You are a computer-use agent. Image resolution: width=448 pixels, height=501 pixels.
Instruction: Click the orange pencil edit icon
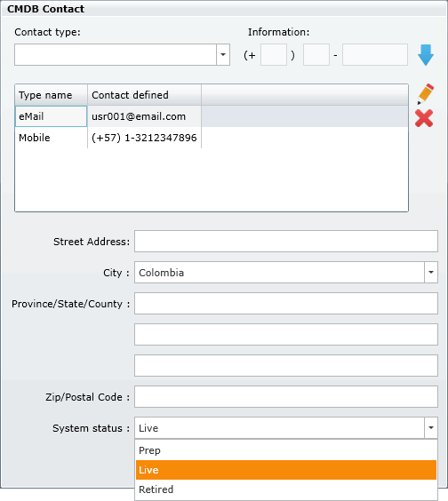(x=425, y=94)
